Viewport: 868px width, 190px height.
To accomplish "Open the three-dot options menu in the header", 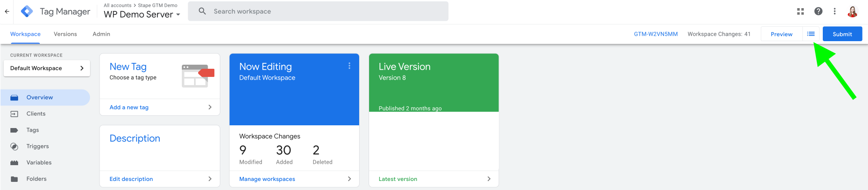I will pos(835,11).
